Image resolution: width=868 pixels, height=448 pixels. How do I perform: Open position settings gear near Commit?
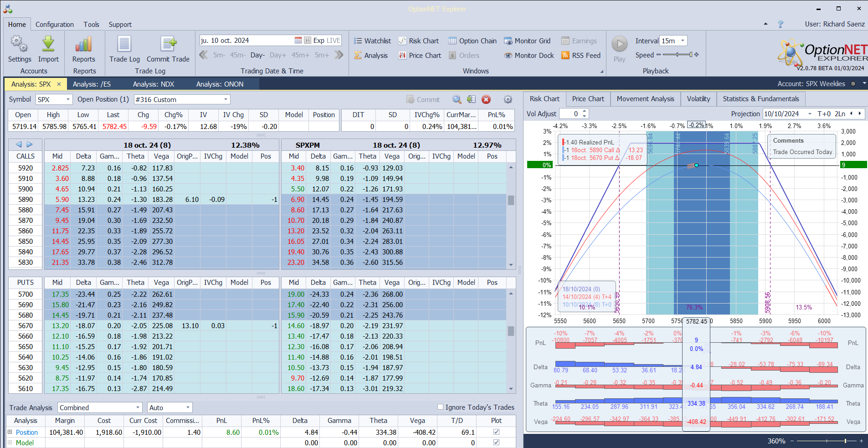pos(508,99)
